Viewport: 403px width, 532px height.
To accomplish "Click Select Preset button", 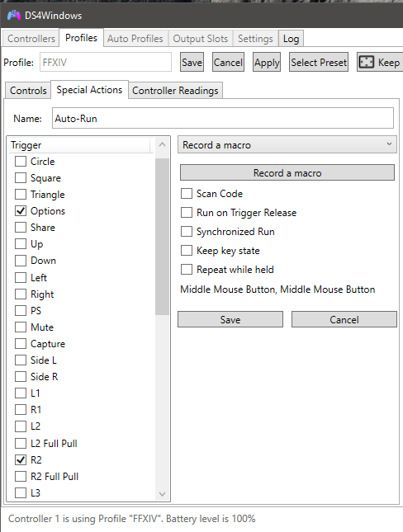I will pyautogui.click(x=319, y=62).
